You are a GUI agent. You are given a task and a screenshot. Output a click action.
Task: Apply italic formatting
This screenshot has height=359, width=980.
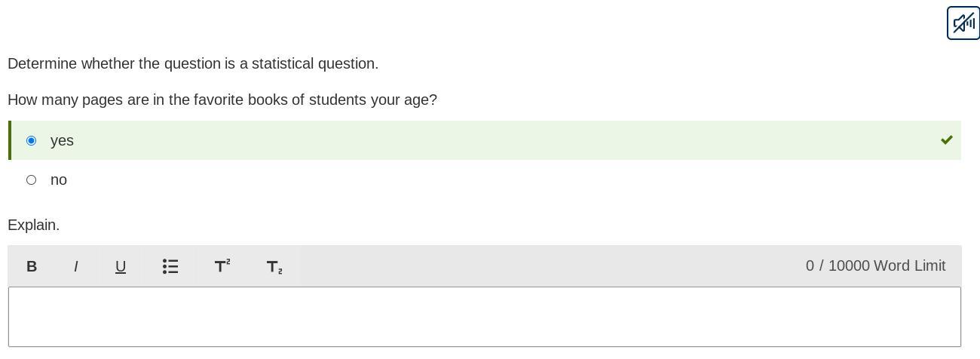[76, 266]
